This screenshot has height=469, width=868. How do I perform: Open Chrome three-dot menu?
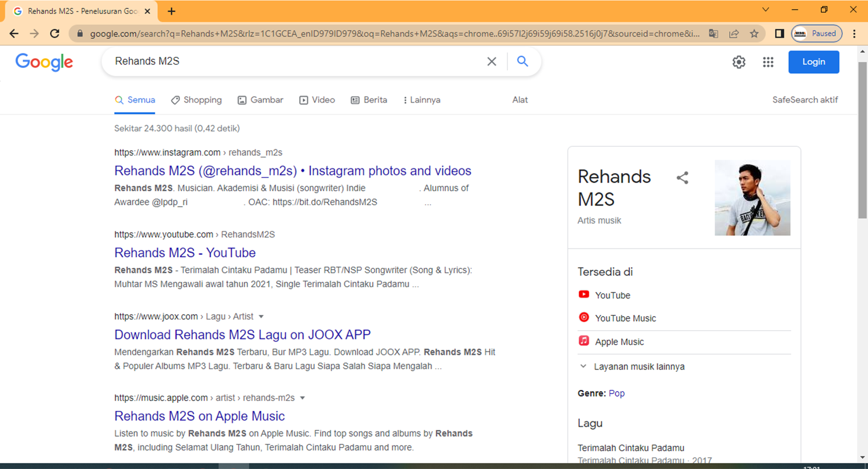tap(854, 34)
